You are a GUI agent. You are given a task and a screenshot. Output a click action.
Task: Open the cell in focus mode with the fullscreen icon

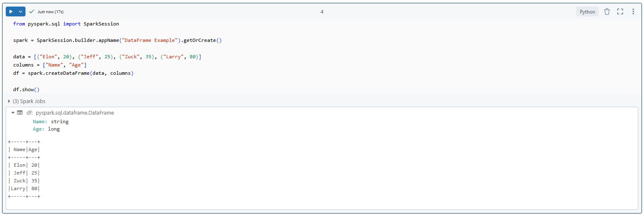[620, 11]
